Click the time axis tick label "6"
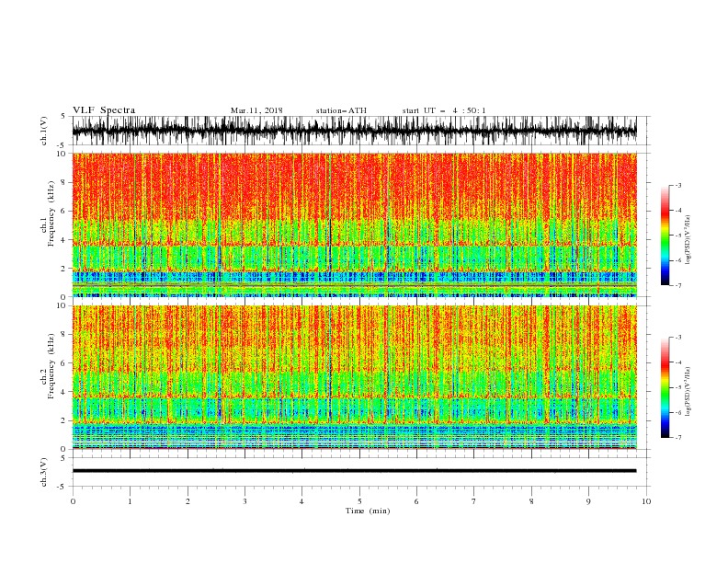728x563 pixels. [x=416, y=501]
